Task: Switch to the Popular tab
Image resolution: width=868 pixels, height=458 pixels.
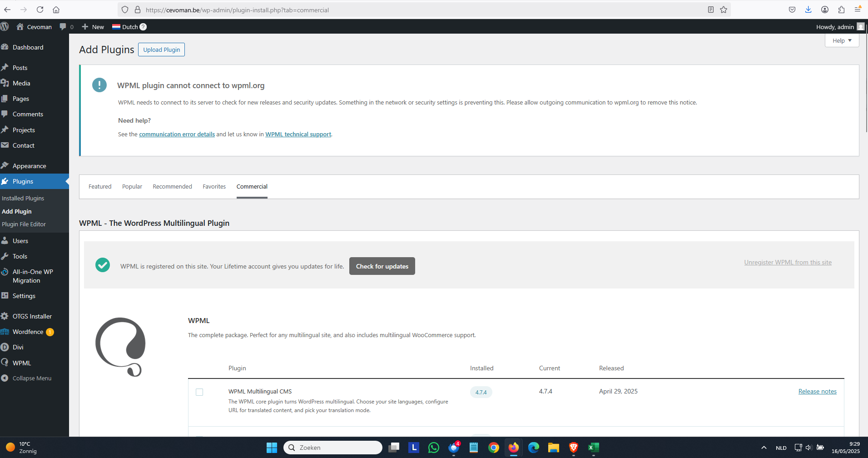Action: [132, 186]
